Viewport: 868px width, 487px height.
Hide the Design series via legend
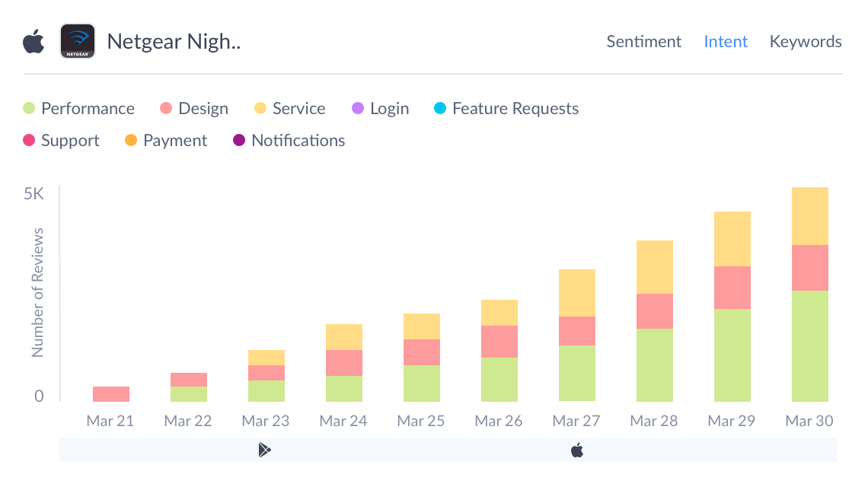194,109
